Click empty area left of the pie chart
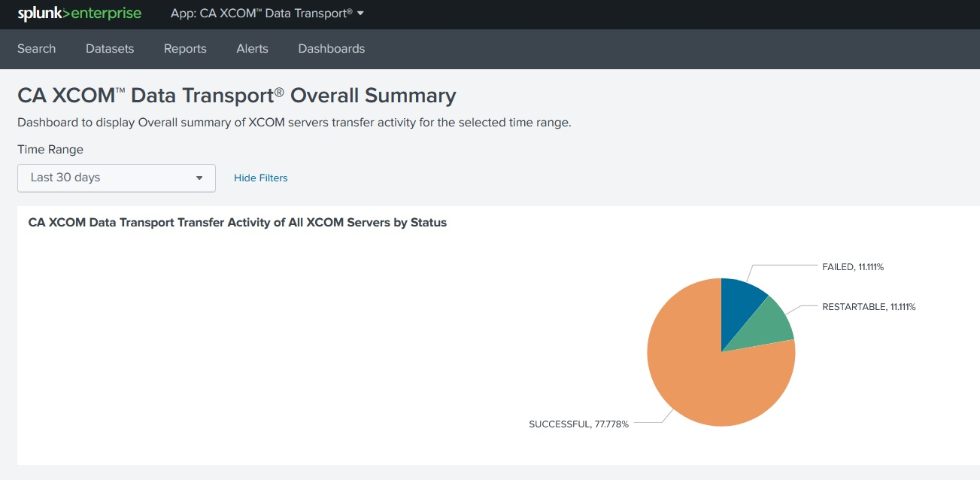 pos(301,346)
